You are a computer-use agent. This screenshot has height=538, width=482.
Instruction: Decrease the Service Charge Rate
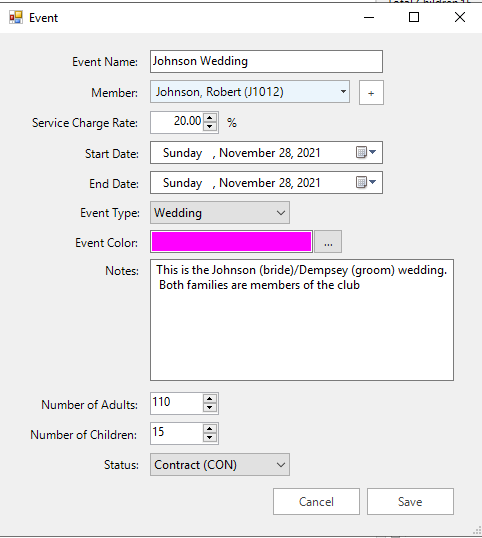point(210,127)
